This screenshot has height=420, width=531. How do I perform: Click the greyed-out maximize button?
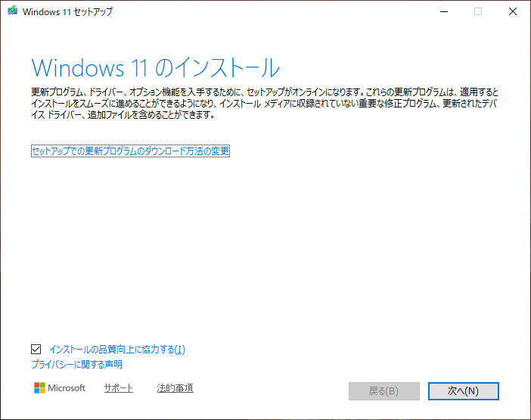[x=478, y=11]
